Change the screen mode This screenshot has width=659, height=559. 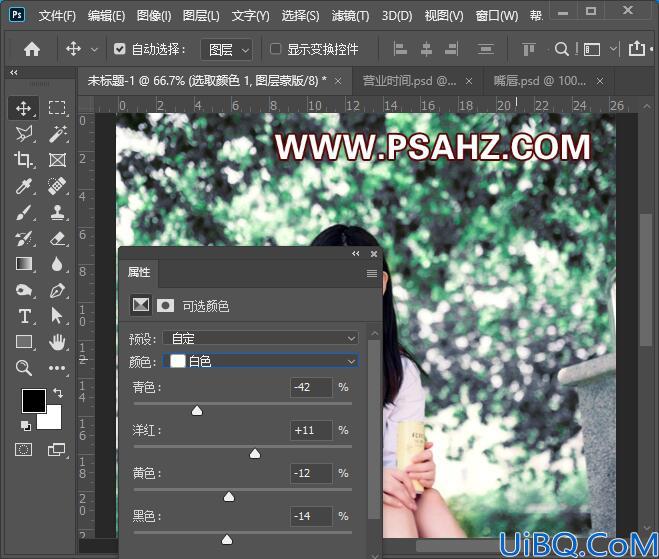(57, 449)
